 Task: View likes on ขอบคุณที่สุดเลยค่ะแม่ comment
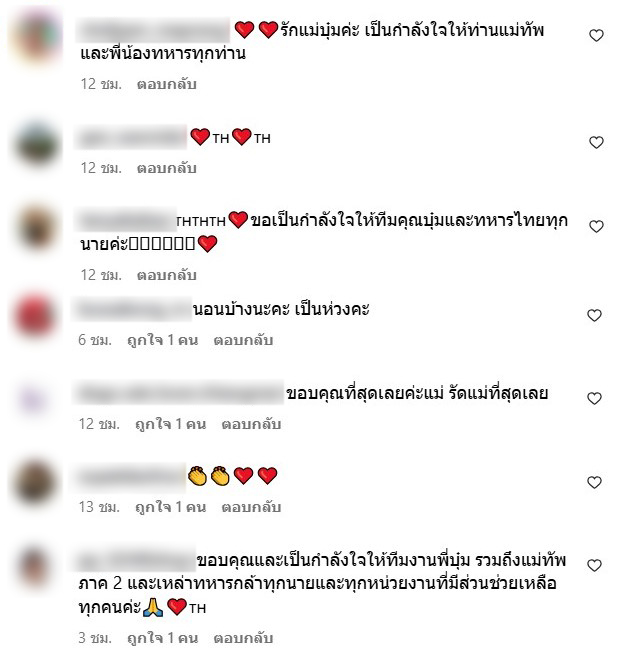pyautogui.click(x=171, y=424)
